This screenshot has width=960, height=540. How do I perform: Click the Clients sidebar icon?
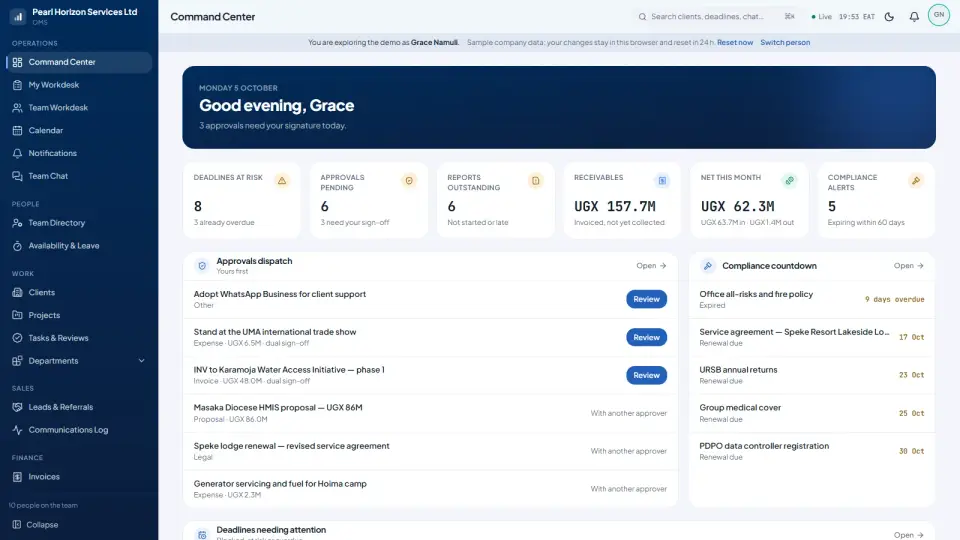click(17, 293)
